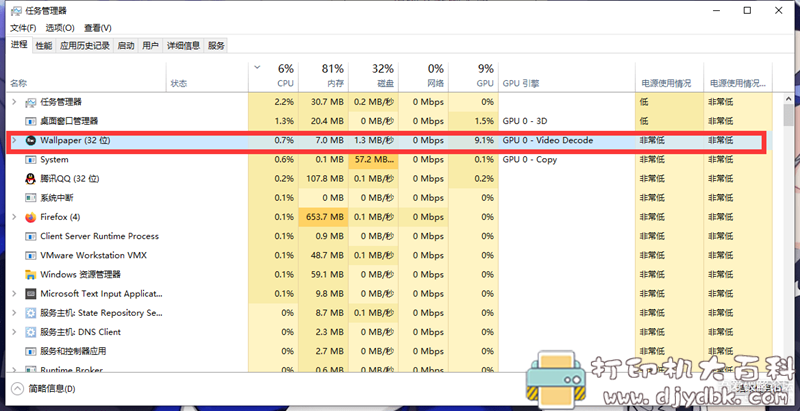Open the 选项(O) menu
Image resolution: width=800 pixels, height=411 pixels.
pyautogui.click(x=60, y=28)
